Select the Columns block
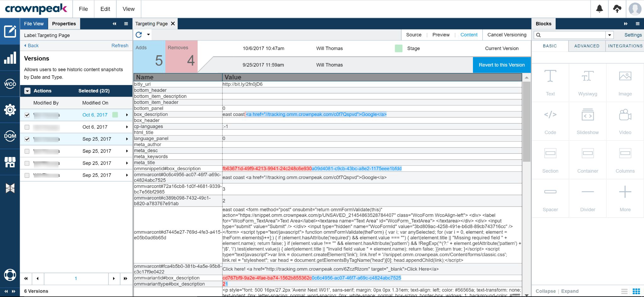Image resolution: width=644 pixels, height=297 pixels. (x=625, y=160)
